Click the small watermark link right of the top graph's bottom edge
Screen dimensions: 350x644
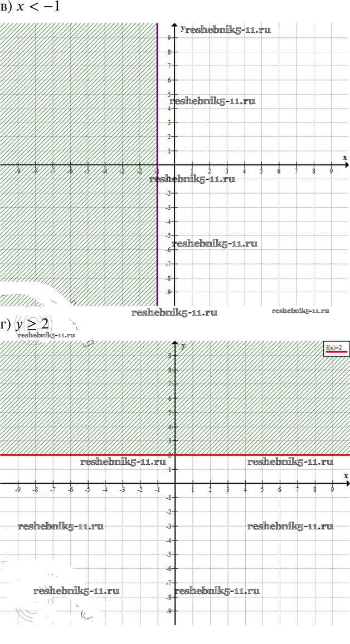(x=300, y=311)
